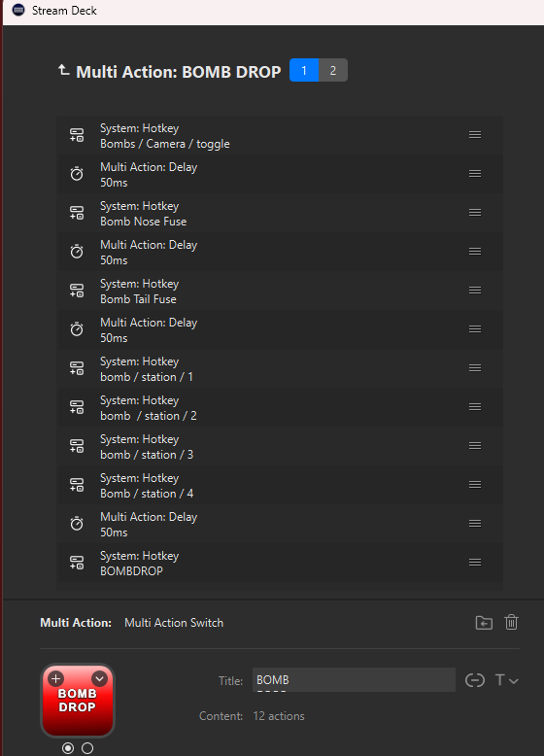
Task: Click the back arrow beside Multi Action title
Action: point(63,70)
